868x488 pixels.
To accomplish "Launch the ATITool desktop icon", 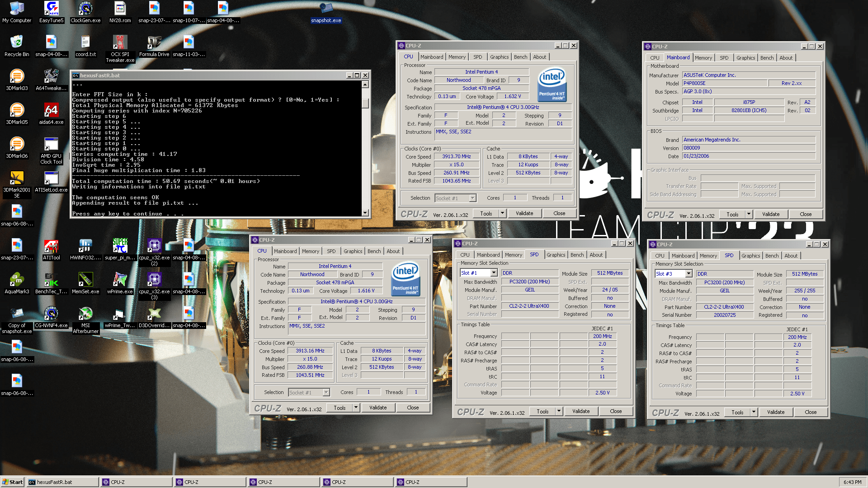I will [x=51, y=249].
